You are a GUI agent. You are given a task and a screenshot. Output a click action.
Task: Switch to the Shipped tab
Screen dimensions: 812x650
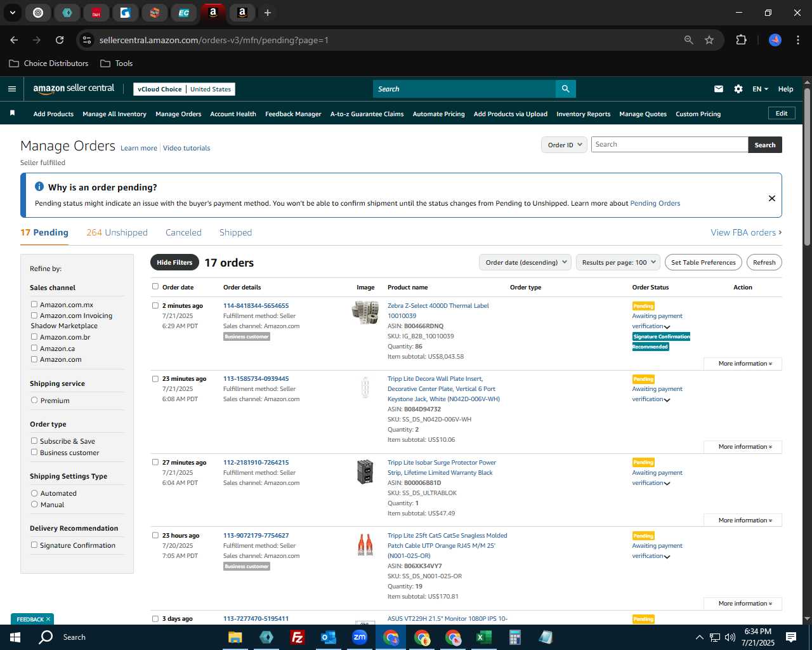(235, 232)
